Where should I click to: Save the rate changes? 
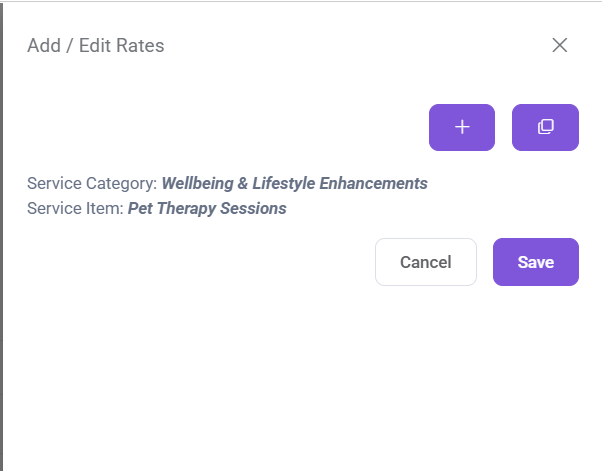535,262
